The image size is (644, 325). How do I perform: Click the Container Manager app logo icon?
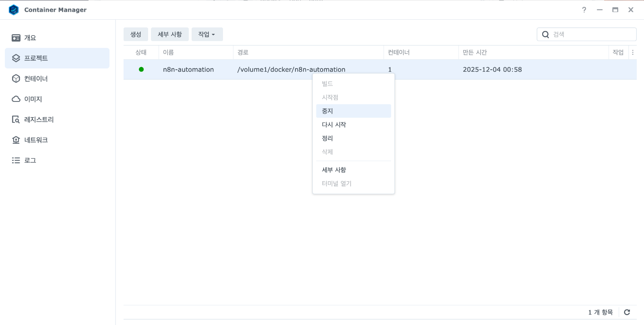(x=14, y=10)
